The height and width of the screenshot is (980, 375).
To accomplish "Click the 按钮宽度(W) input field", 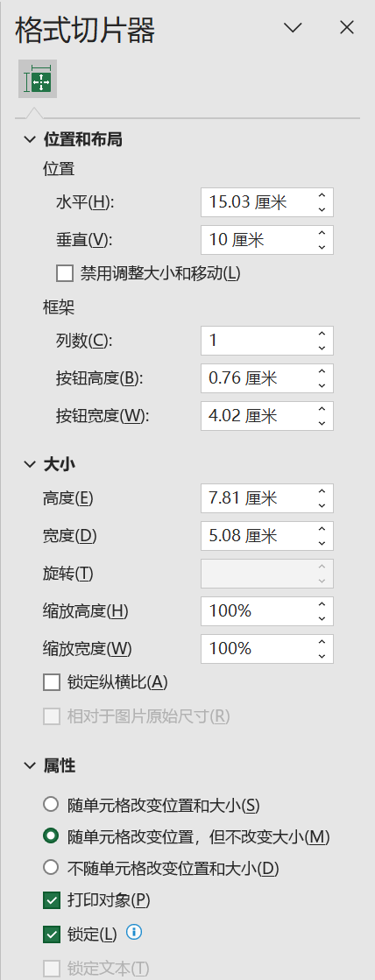I will tap(267, 416).
